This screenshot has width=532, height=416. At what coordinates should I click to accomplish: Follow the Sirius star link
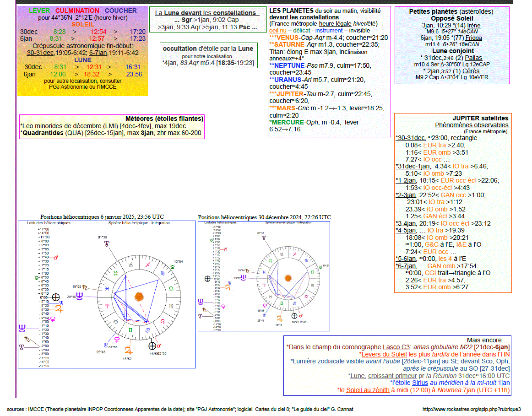click(x=420, y=383)
